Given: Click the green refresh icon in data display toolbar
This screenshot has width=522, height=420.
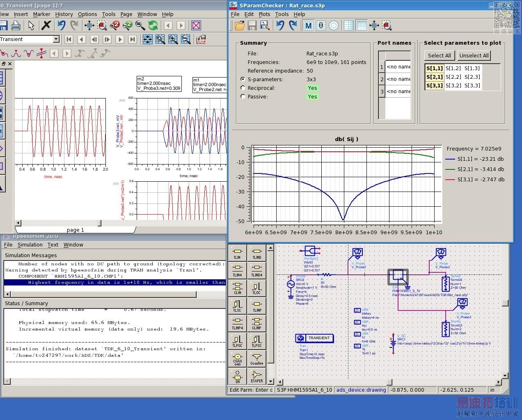Looking at the screenshot, I should coord(153,26).
